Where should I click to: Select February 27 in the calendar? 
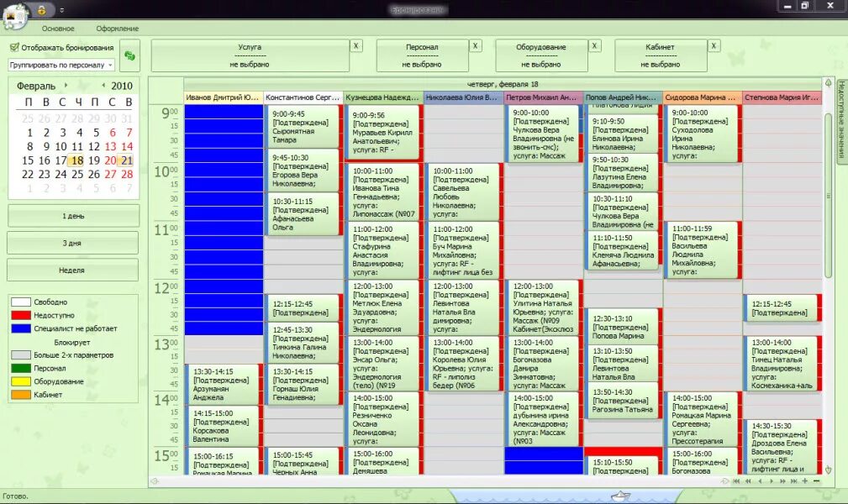click(110, 174)
